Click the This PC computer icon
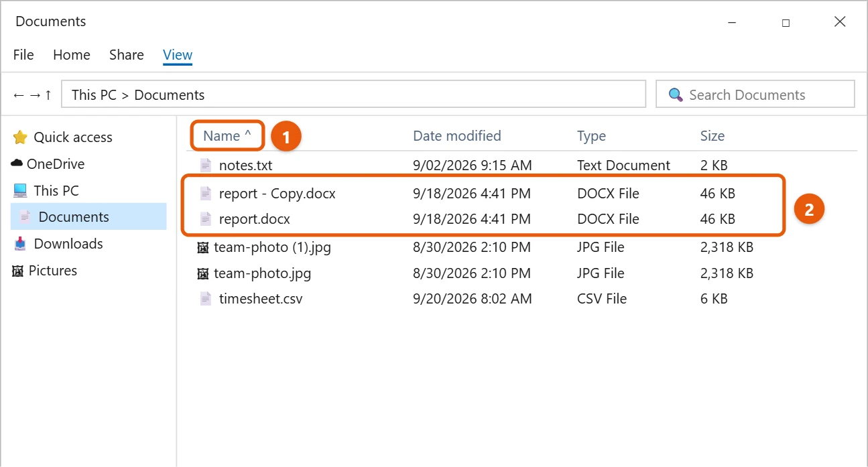 pyautogui.click(x=20, y=191)
